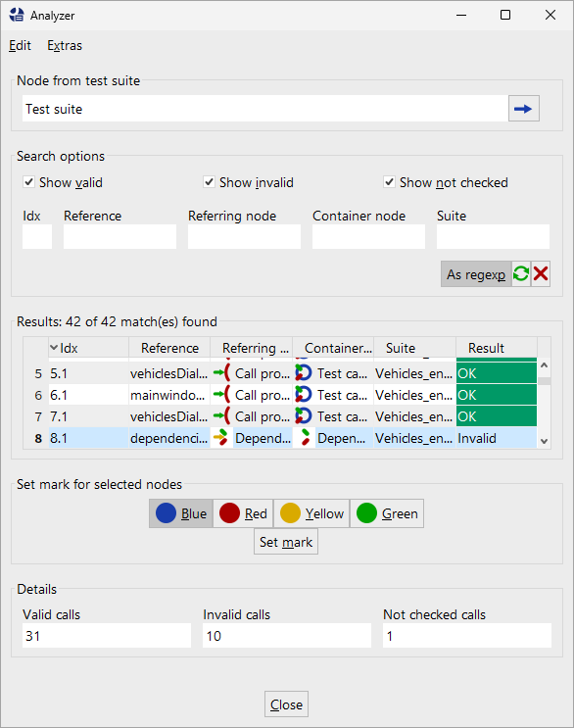Viewport: 574px width, 728px height.
Task: Click the OK result in row 6.1
Action: coord(497,395)
